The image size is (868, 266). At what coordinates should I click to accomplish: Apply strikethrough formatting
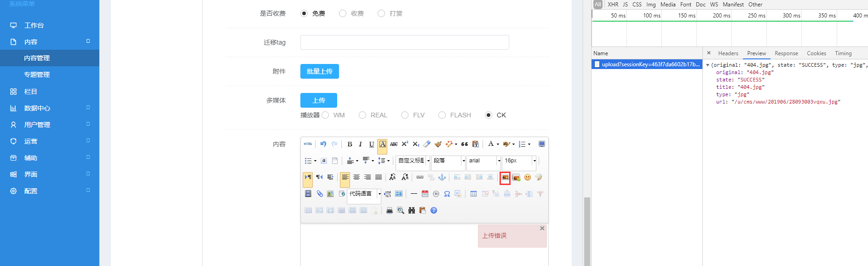(394, 144)
